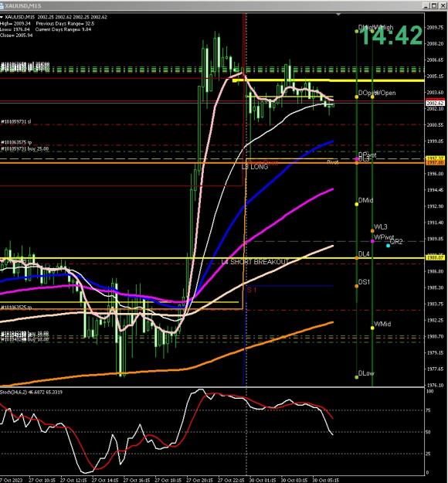
Task: Click the yellow DOpen level dot
Action: click(357, 97)
